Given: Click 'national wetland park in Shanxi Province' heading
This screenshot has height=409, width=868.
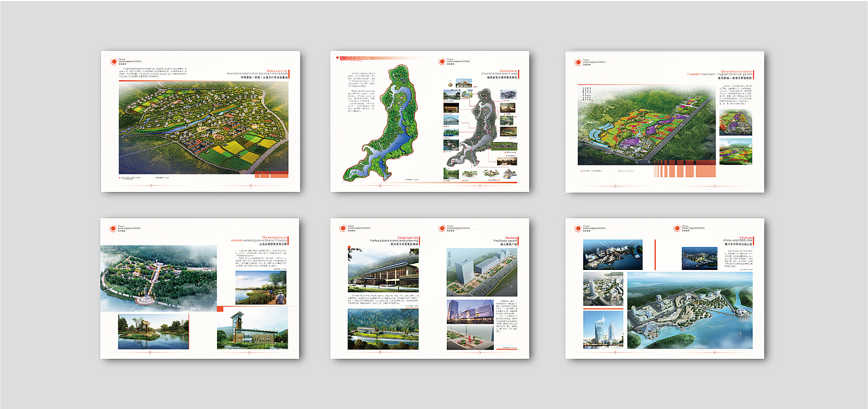Looking at the screenshot, I should pos(260,240).
